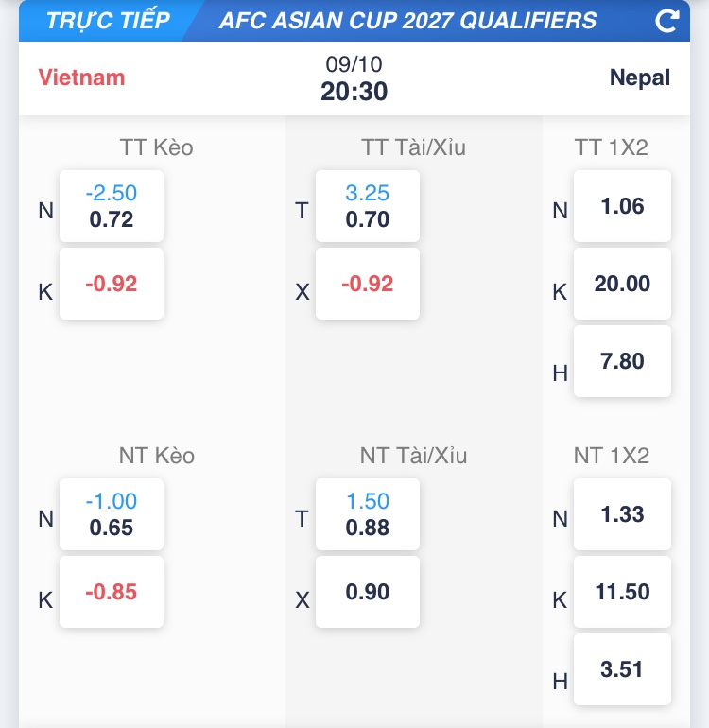This screenshot has height=728, width=709.
Task: Pick NT Kèo away odds -0.85
Action: [112, 592]
